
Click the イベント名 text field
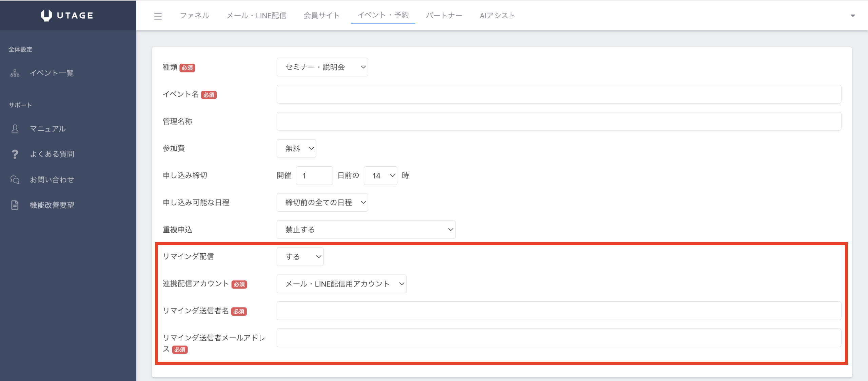[x=558, y=94]
